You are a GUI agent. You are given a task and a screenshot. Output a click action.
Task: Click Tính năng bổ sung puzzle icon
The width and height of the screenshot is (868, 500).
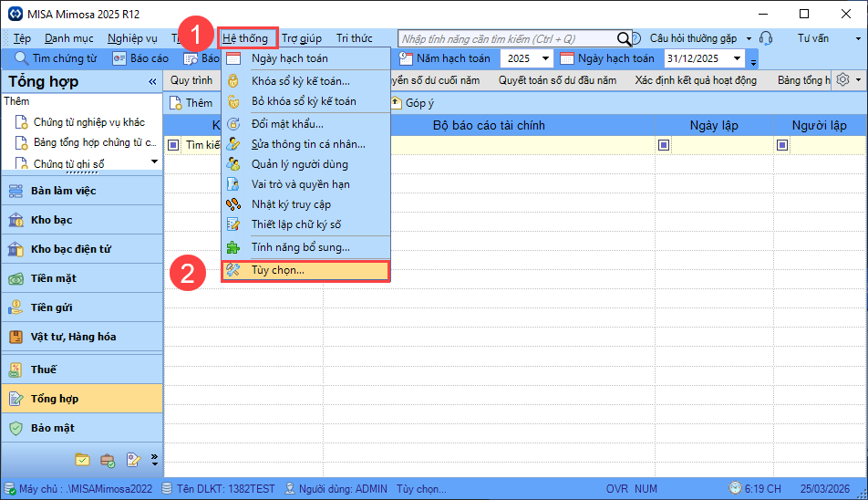click(233, 247)
